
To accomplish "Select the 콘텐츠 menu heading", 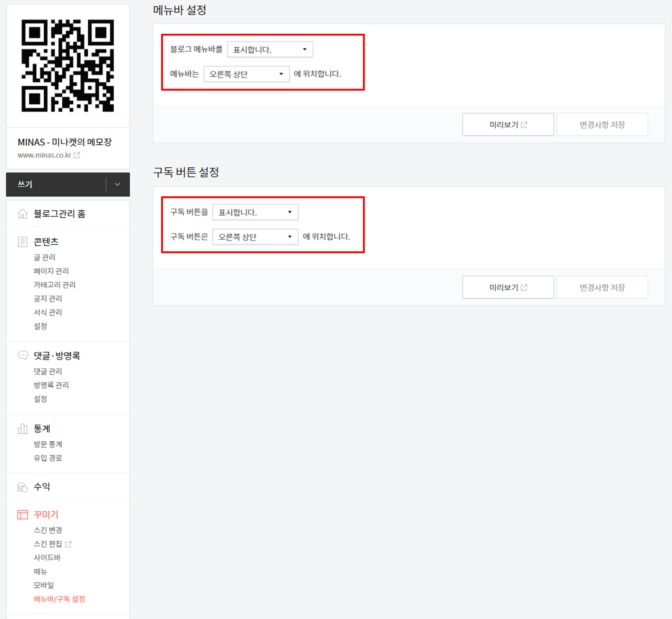I will point(46,242).
